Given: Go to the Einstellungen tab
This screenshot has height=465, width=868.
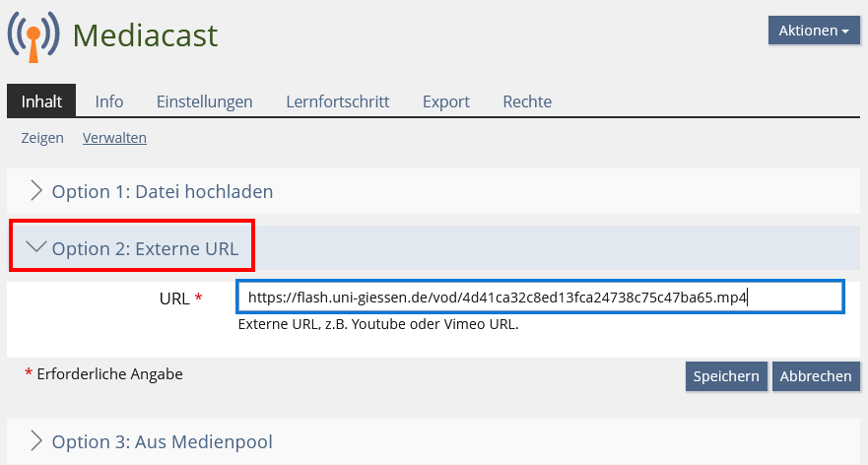Looking at the screenshot, I should tap(204, 101).
